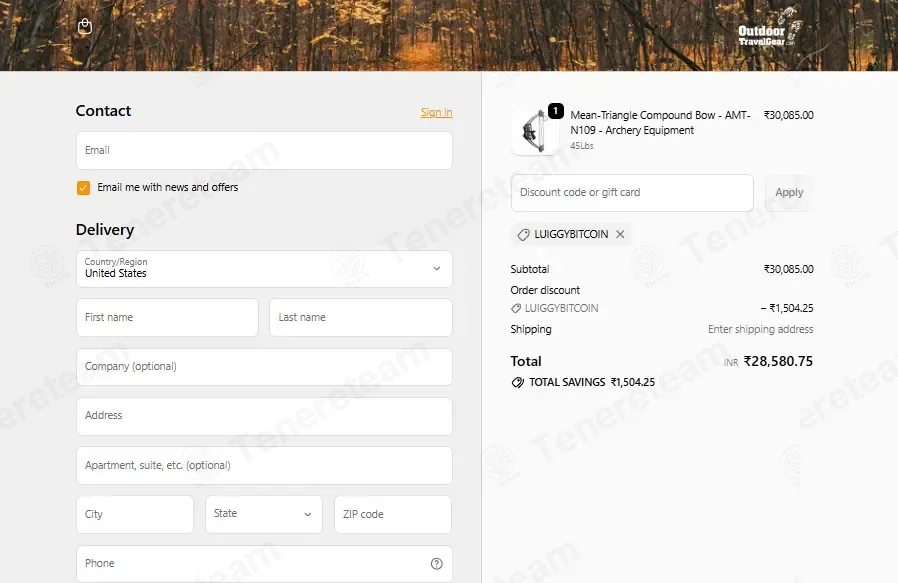Focus the Email input field
The image size is (898, 583).
point(264,151)
